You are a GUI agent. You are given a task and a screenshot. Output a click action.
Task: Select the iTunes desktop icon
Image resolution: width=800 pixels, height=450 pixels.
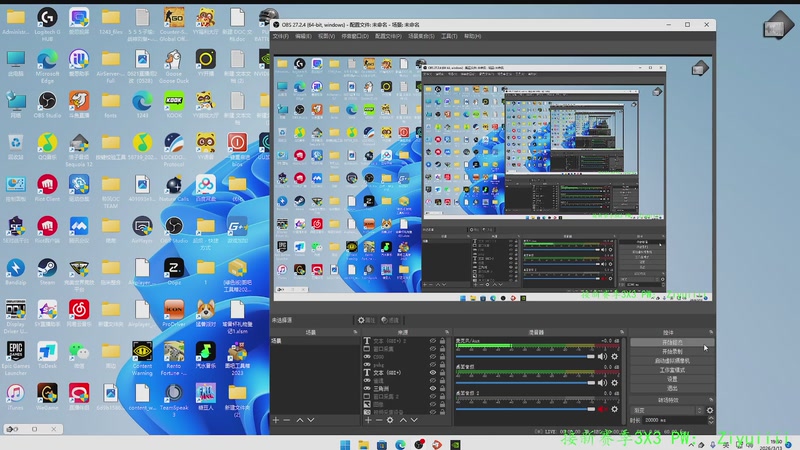tap(15, 397)
